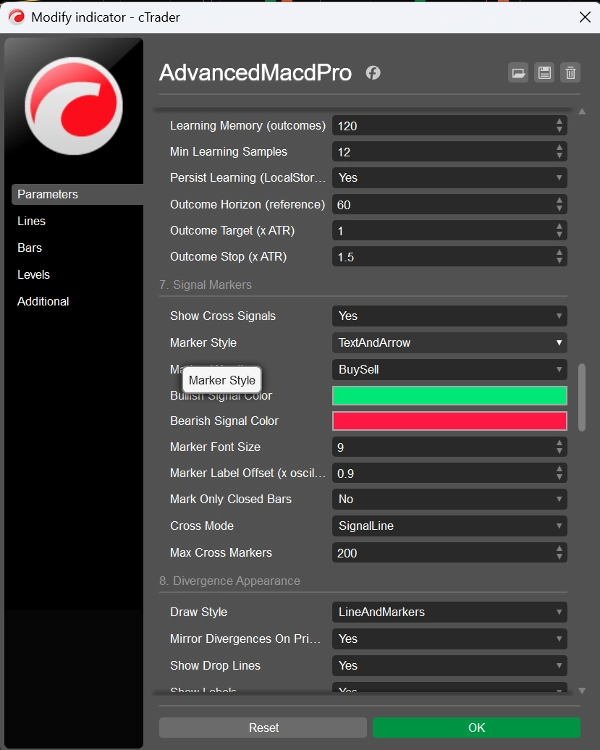Screen dimensions: 600x750
Task: Click the Reset button
Action: click(263, 728)
